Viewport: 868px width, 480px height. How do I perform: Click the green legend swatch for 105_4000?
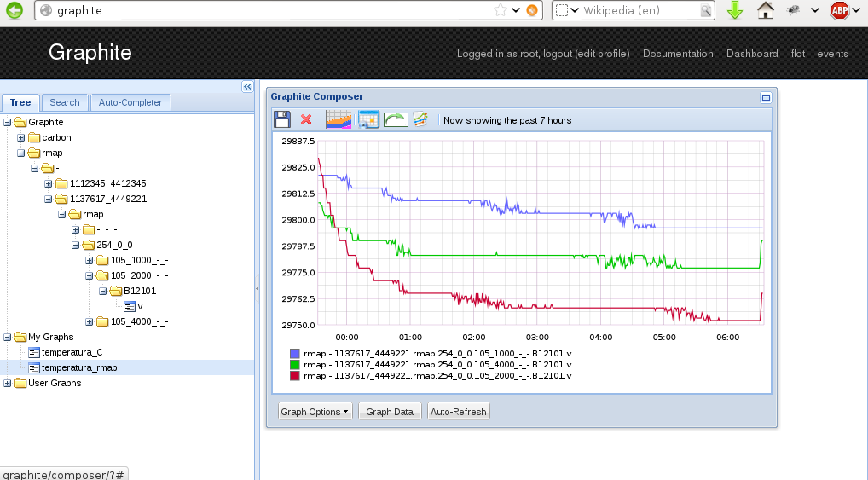[x=295, y=364]
